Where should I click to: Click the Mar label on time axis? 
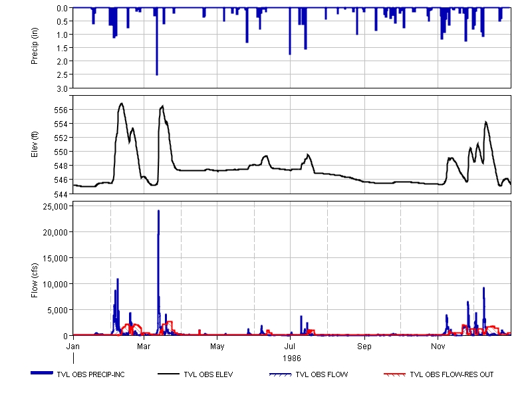(144, 347)
